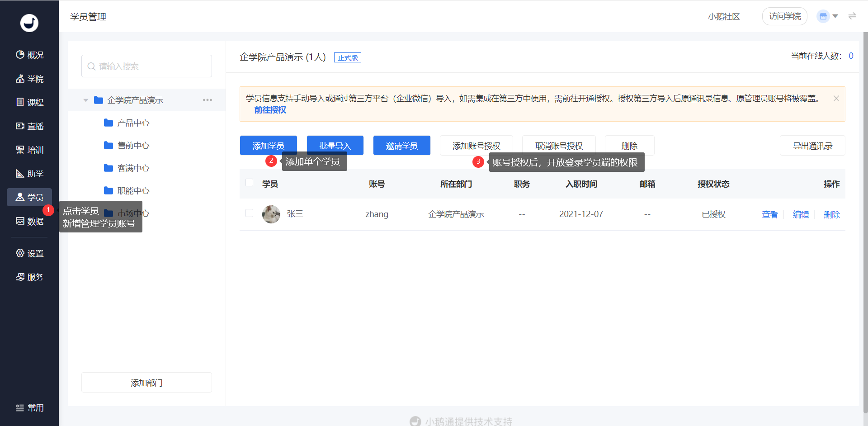Click the 正式版 version tag
868x426 pixels.
pyautogui.click(x=348, y=57)
